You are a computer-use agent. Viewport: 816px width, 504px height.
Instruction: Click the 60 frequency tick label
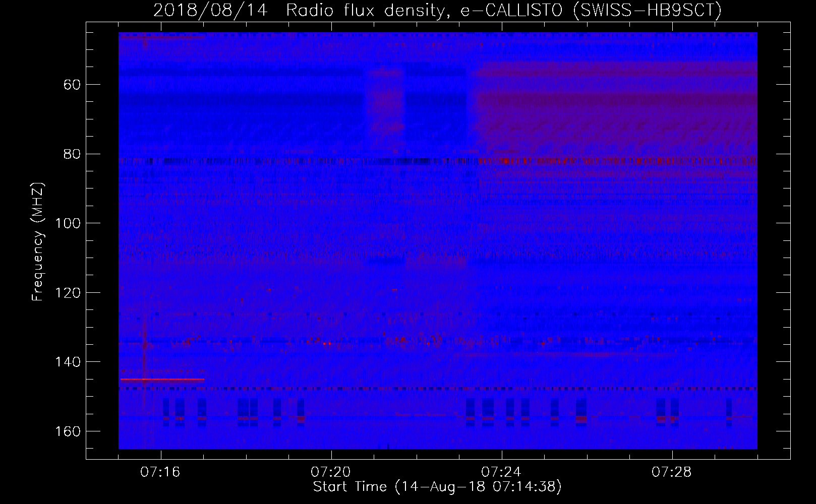coord(72,85)
